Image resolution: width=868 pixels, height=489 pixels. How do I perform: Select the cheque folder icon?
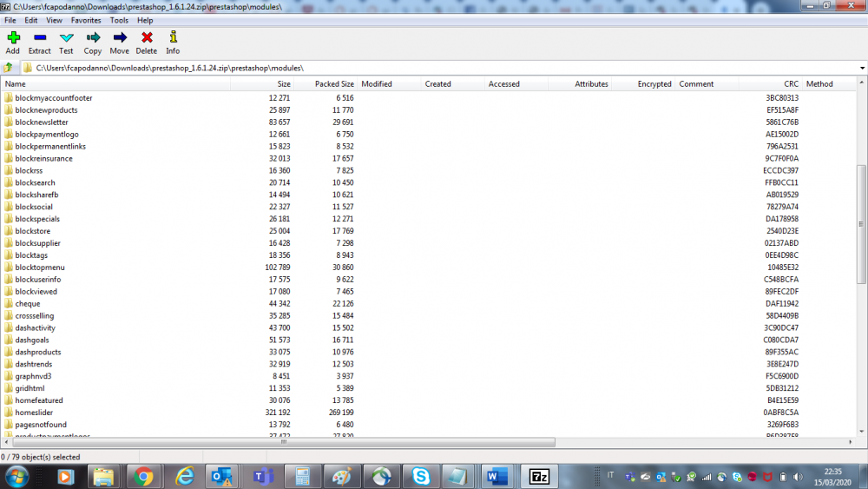[9, 303]
